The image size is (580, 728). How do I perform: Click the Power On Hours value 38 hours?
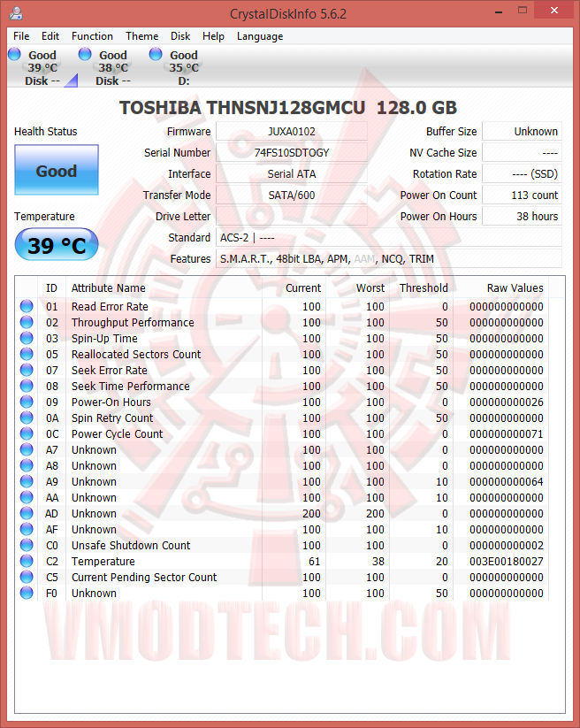[x=522, y=217]
